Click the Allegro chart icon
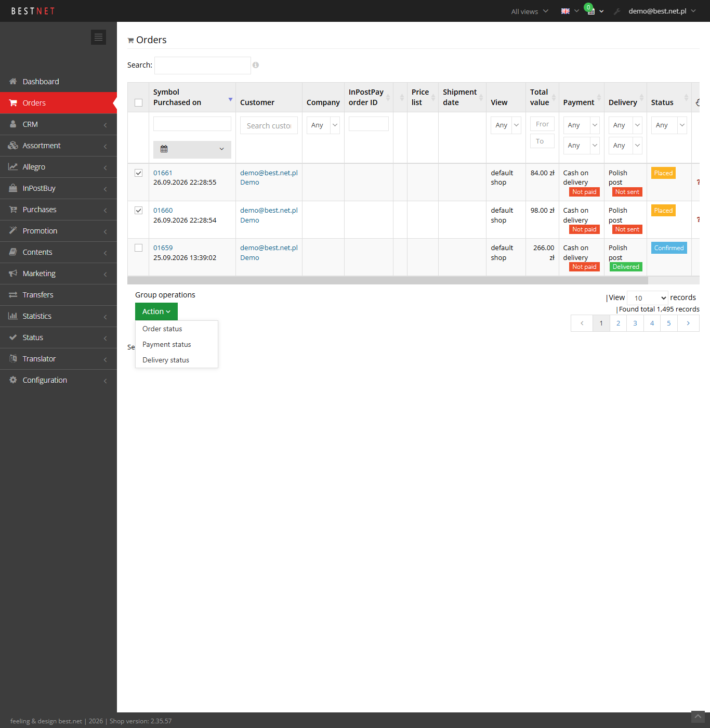710x728 pixels. [x=13, y=166]
